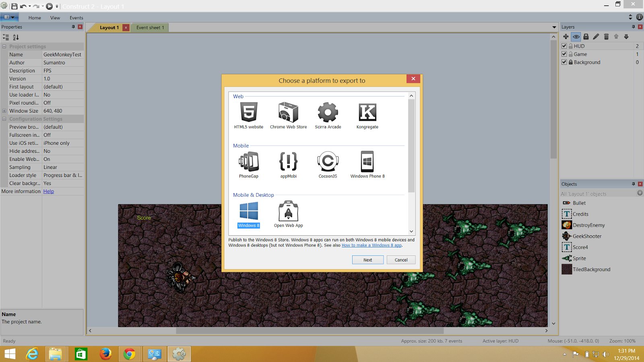Collapse the Configuration Settings section
Screen dimensions: 644x362
pyautogui.click(x=4, y=119)
